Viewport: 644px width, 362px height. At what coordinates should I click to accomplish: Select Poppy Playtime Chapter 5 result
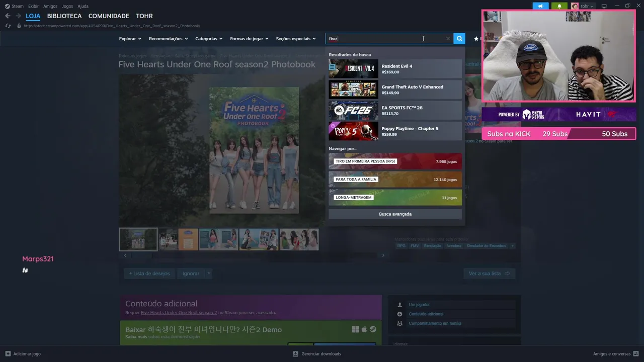pyautogui.click(x=395, y=131)
